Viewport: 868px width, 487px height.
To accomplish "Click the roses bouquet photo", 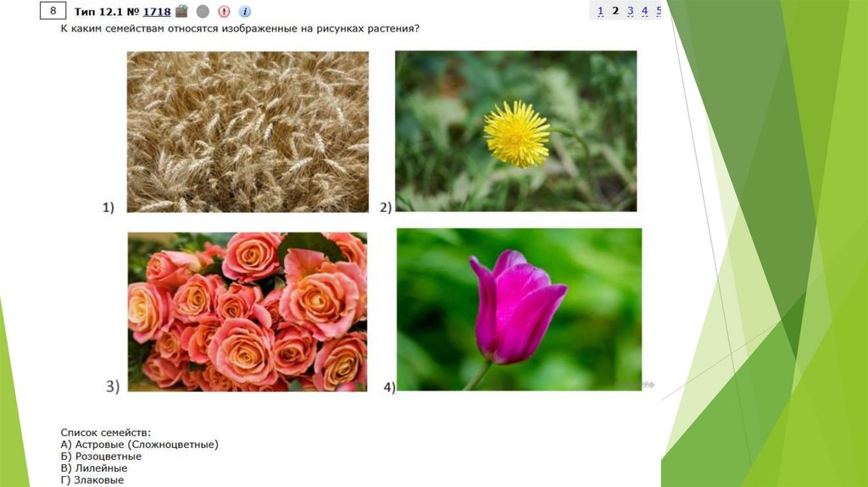I will (248, 312).
